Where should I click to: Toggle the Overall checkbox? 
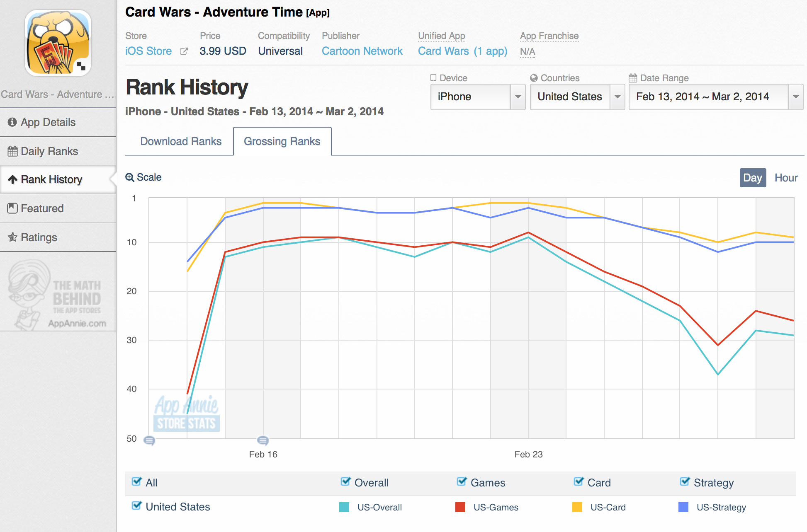(345, 481)
